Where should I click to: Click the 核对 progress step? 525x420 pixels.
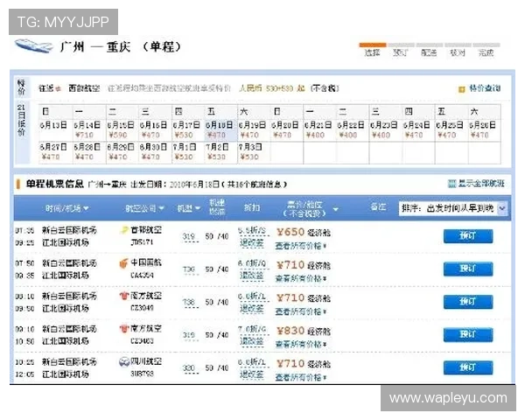458,50
